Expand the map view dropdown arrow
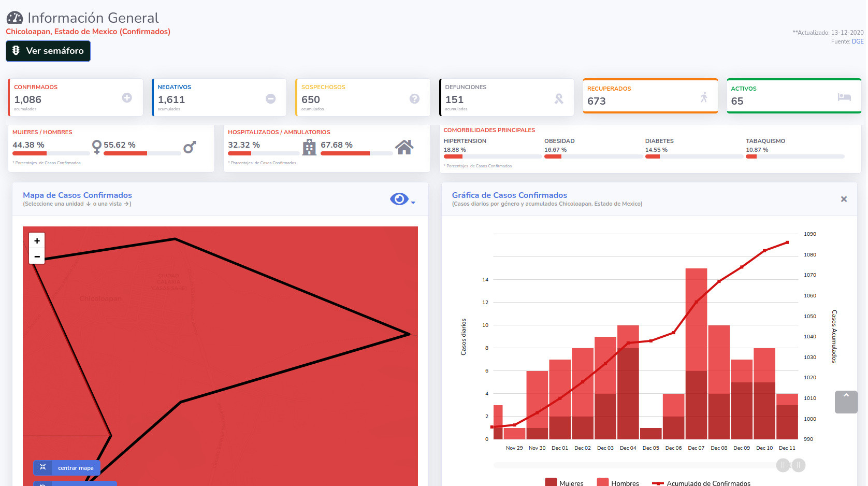The width and height of the screenshot is (868, 486). coord(413,203)
